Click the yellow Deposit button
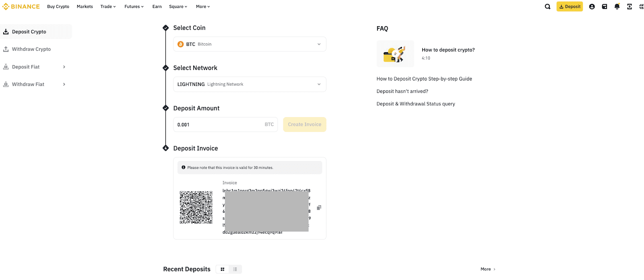 570,6
